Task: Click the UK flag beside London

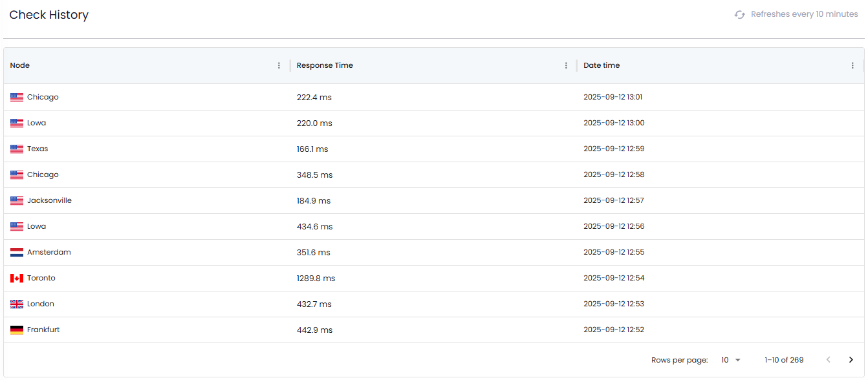Action: click(x=17, y=304)
